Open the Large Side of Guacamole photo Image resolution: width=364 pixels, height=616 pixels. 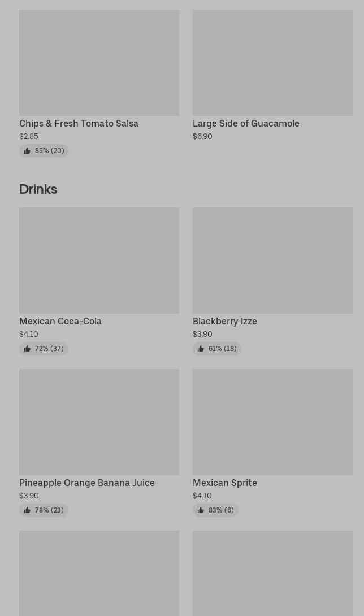click(x=272, y=63)
